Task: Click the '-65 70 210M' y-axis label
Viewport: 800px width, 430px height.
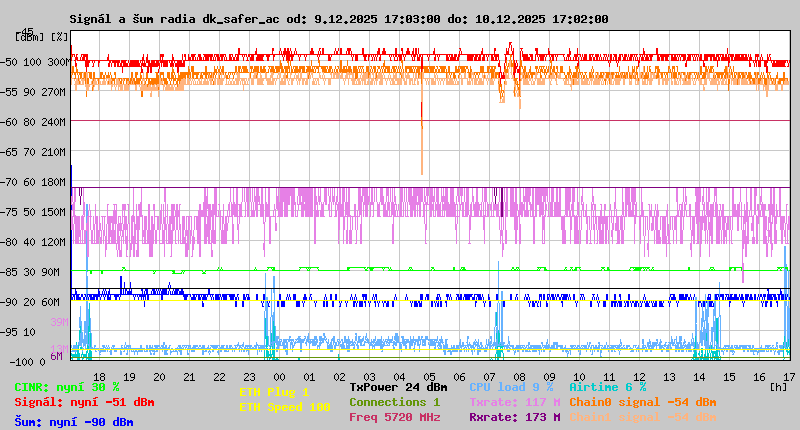Action: (x=33, y=152)
